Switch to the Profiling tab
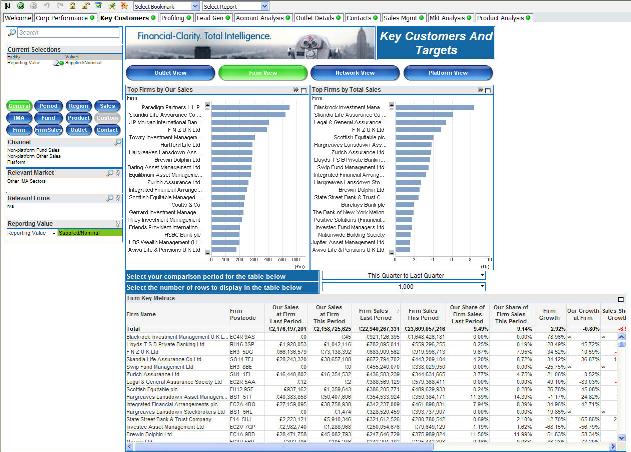Viewport: 631px width, 452px height. (176, 18)
